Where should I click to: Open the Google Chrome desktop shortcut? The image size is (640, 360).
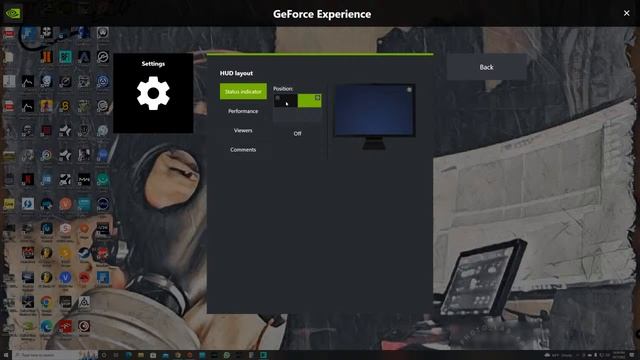[47, 302]
